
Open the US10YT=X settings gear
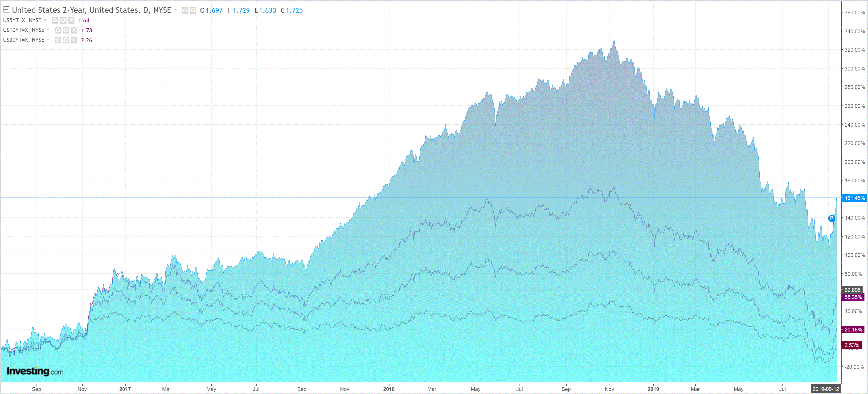(66, 30)
